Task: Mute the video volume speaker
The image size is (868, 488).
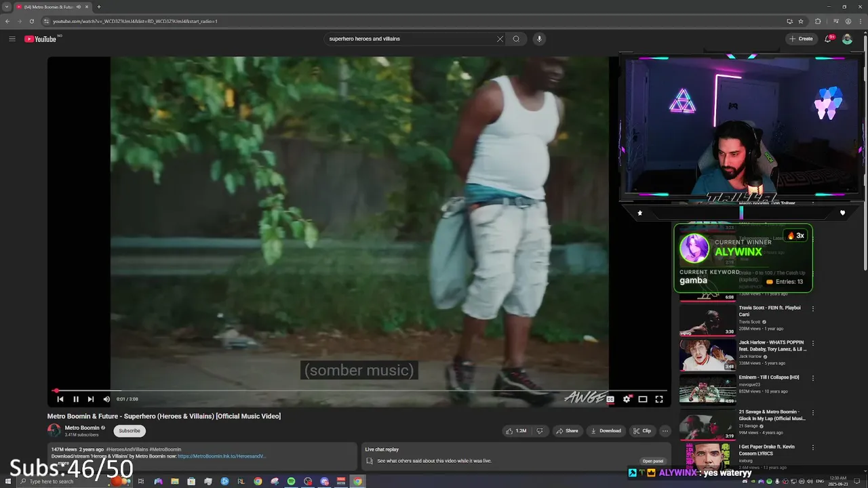Action: click(106, 399)
